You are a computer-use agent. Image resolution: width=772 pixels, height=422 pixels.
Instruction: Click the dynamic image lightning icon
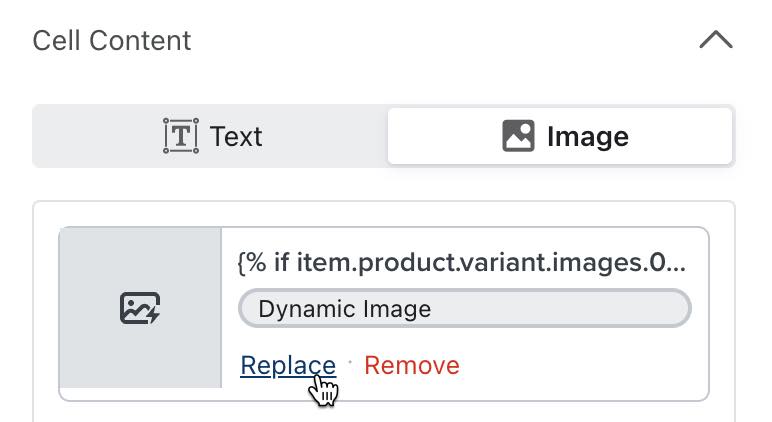click(x=140, y=308)
